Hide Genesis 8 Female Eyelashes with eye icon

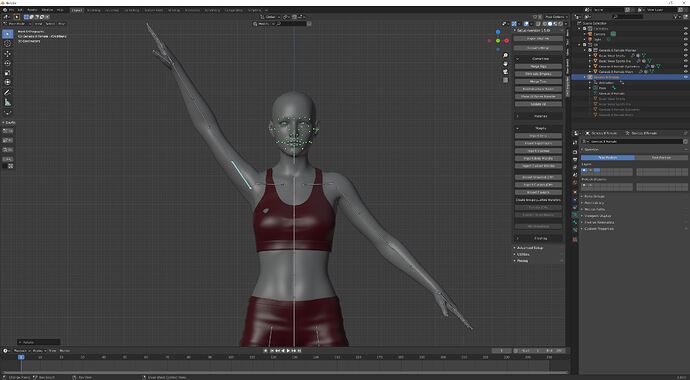tap(686, 66)
